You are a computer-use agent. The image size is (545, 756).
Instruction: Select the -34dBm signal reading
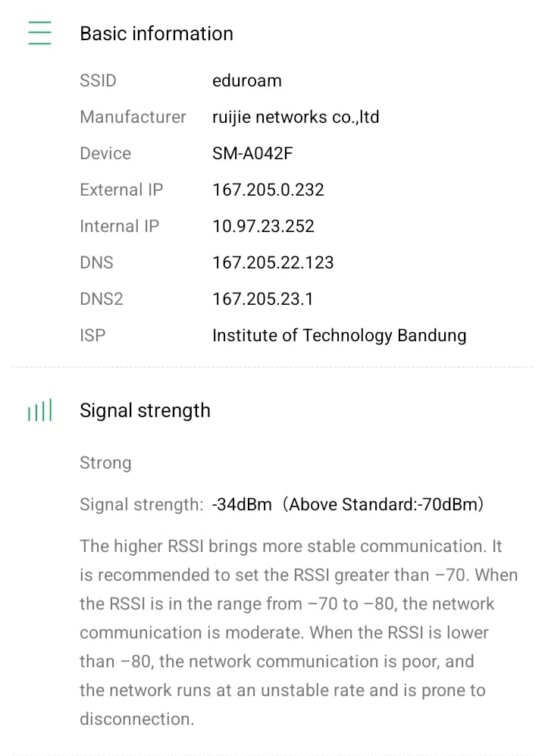pos(242,504)
